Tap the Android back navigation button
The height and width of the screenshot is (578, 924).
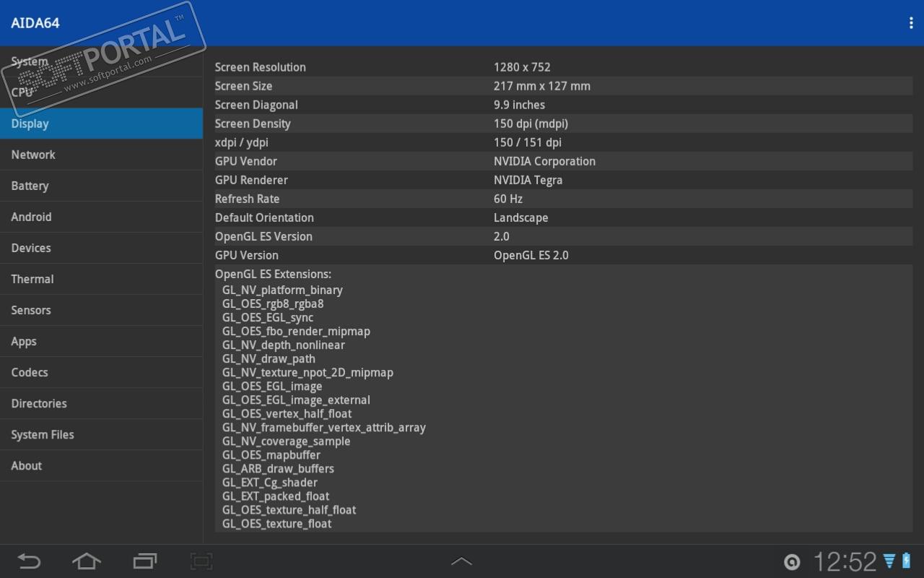click(29, 561)
